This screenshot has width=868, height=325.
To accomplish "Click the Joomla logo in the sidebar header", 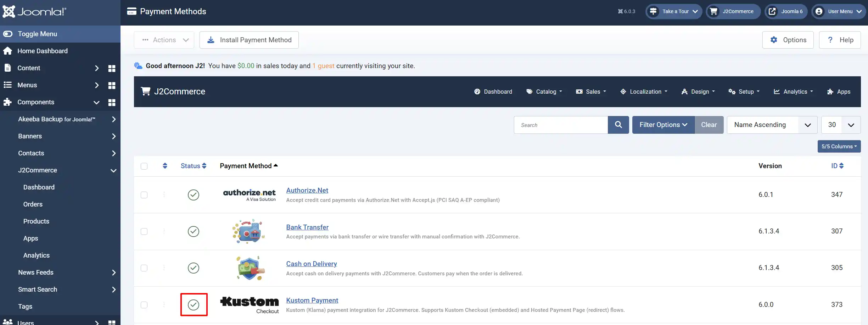I will coord(34,12).
